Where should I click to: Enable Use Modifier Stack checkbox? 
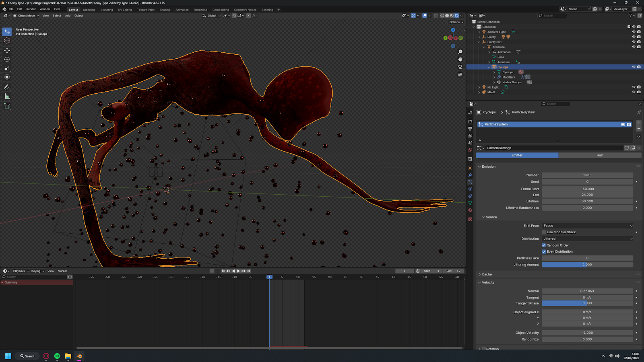[x=544, y=232]
